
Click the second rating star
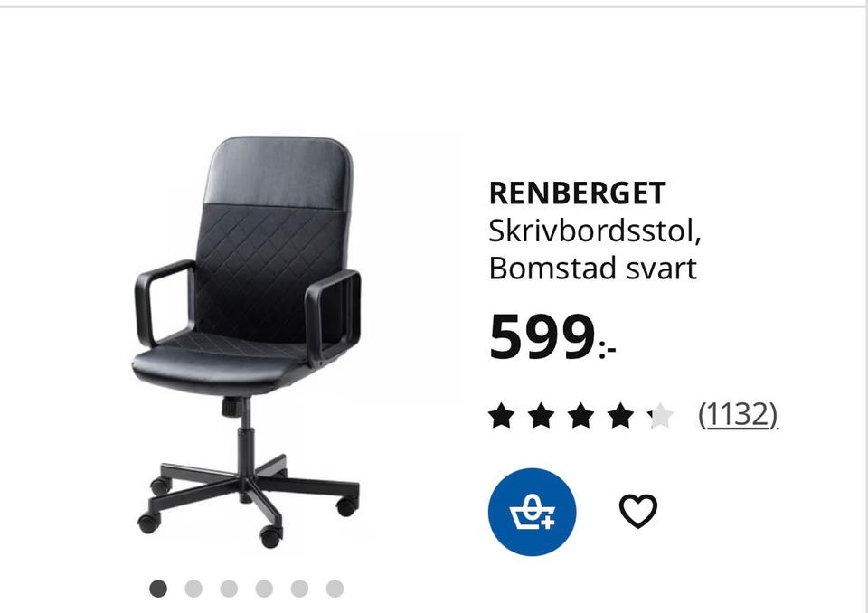point(542,416)
